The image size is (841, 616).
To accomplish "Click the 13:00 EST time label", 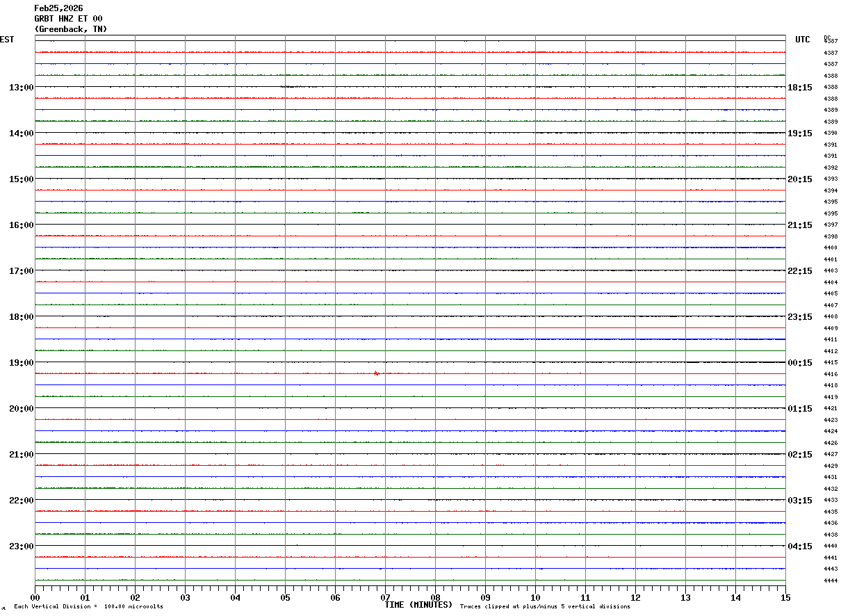I will (21, 87).
